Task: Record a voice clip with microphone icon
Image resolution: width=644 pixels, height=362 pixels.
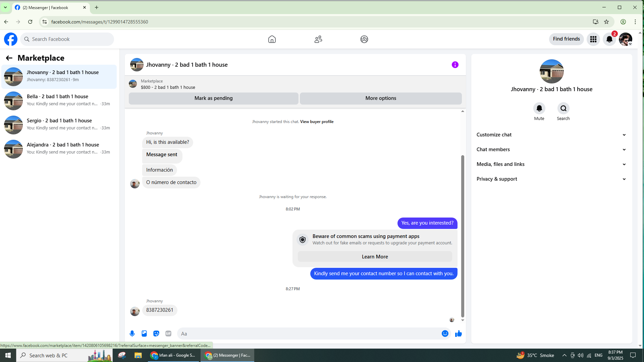Action: [132, 334]
